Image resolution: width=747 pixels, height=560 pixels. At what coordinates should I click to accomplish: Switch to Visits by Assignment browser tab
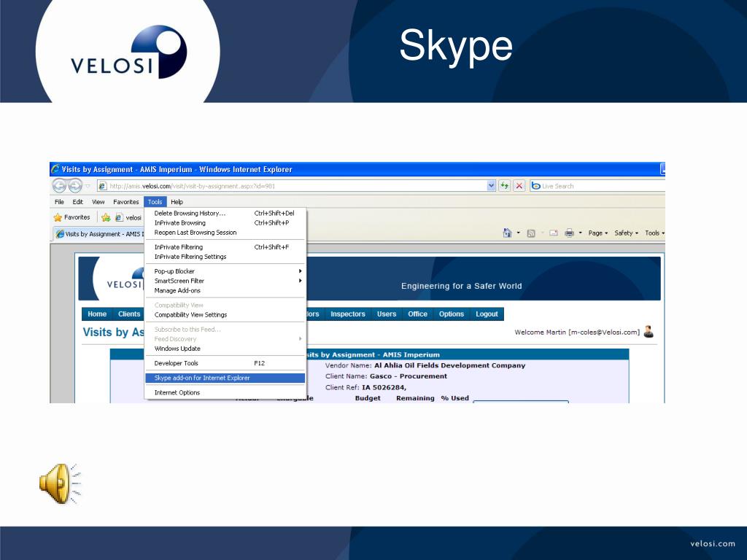pyautogui.click(x=99, y=234)
